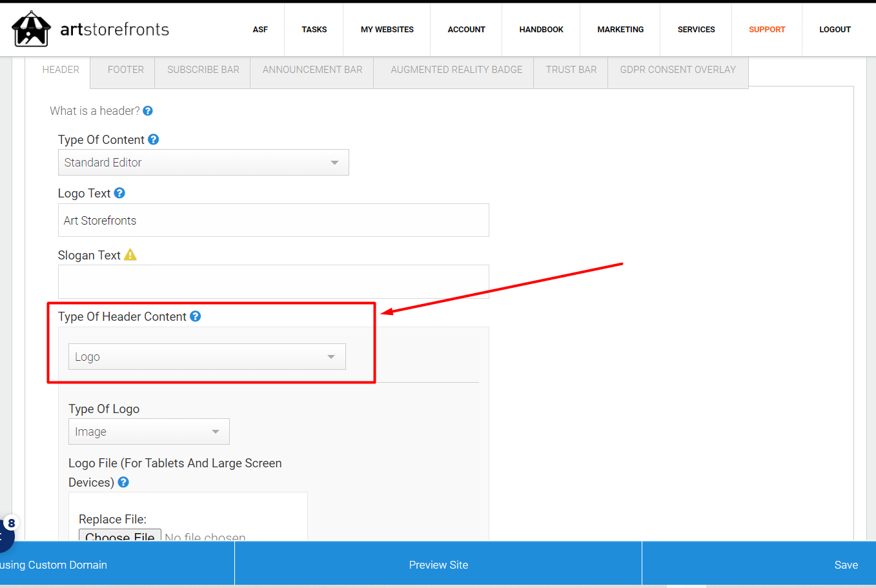The height and width of the screenshot is (588, 876).
Task: Click Preview Site button
Action: 438,565
